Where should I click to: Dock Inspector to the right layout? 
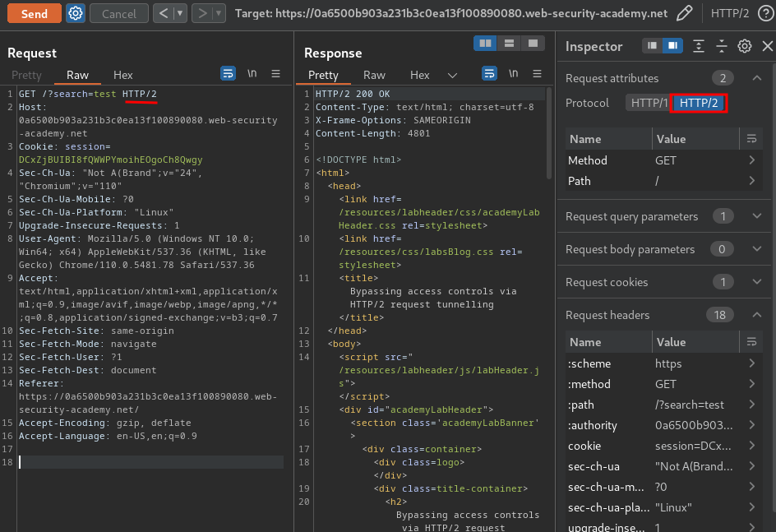[x=673, y=45]
